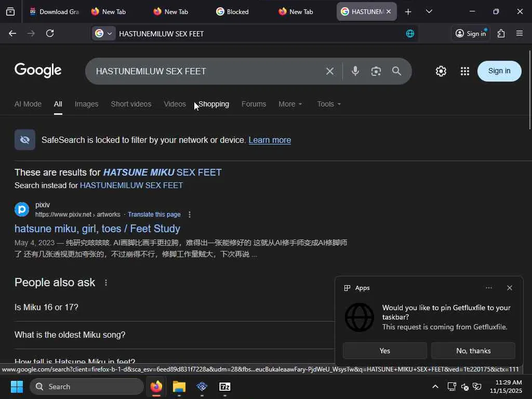Open the Firefox View icon at top left
532x399 pixels.
10,11
